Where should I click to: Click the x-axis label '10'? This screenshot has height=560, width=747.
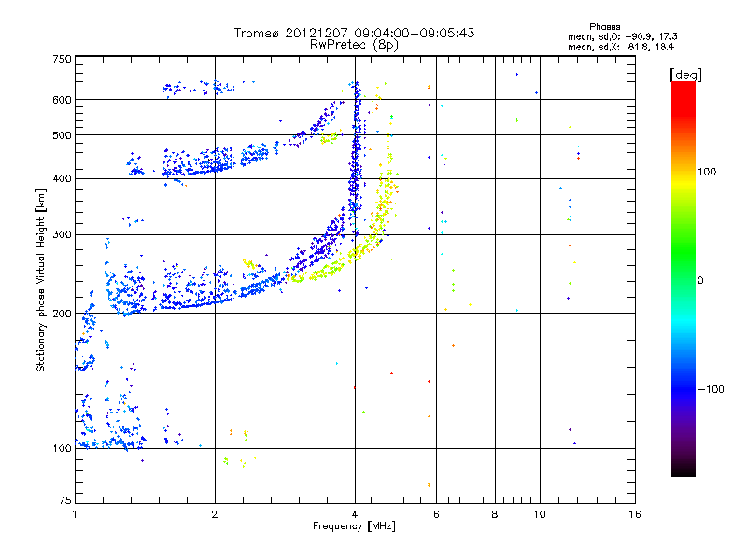[x=540, y=514]
